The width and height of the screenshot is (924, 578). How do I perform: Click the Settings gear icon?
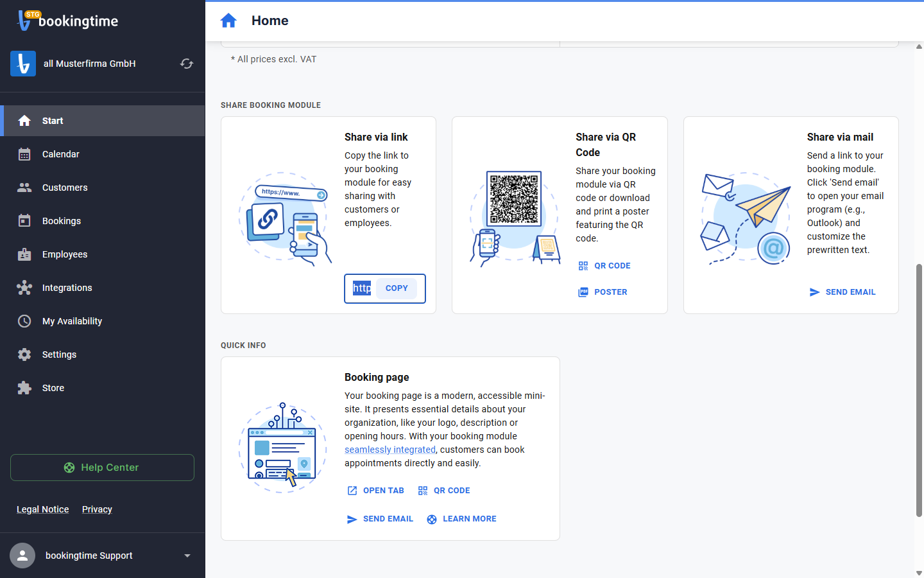24,355
